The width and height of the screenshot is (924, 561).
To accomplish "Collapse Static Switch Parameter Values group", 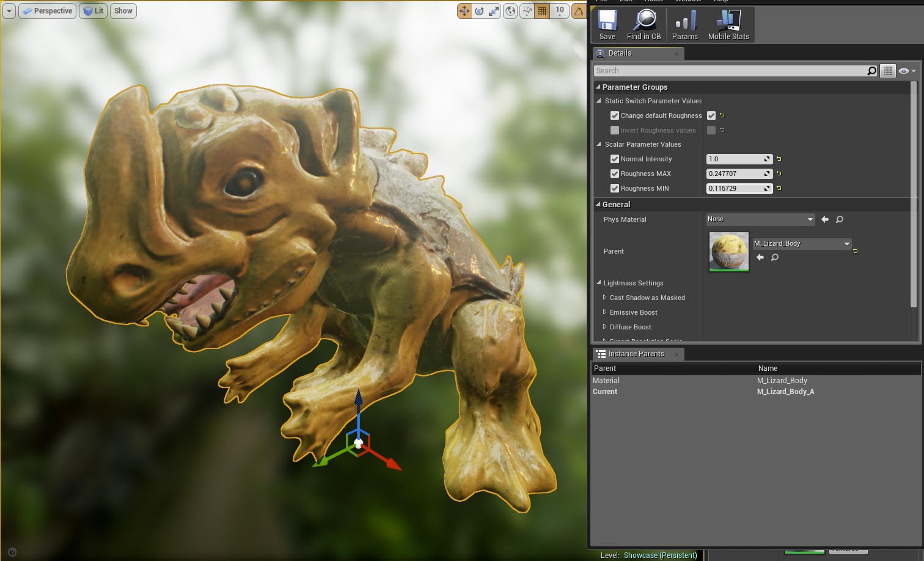I will click(x=599, y=101).
